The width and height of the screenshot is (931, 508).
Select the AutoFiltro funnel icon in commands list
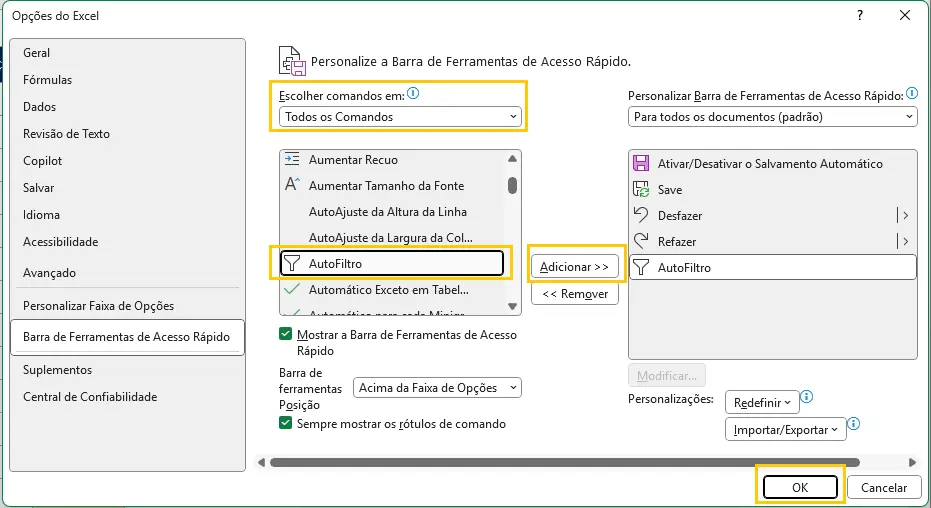click(x=292, y=264)
